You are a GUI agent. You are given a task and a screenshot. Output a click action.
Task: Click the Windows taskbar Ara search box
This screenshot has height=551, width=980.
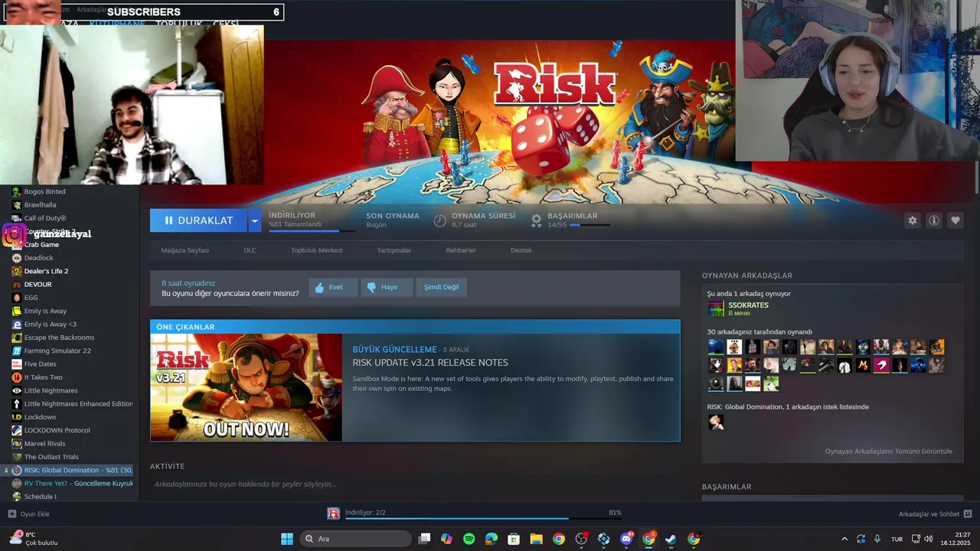356,539
